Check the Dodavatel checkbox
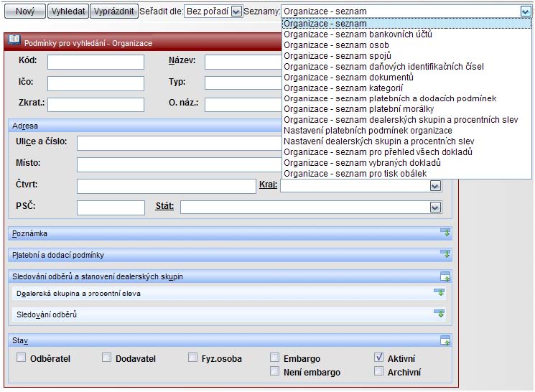The image size is (535, 392). tap(107, 358)
